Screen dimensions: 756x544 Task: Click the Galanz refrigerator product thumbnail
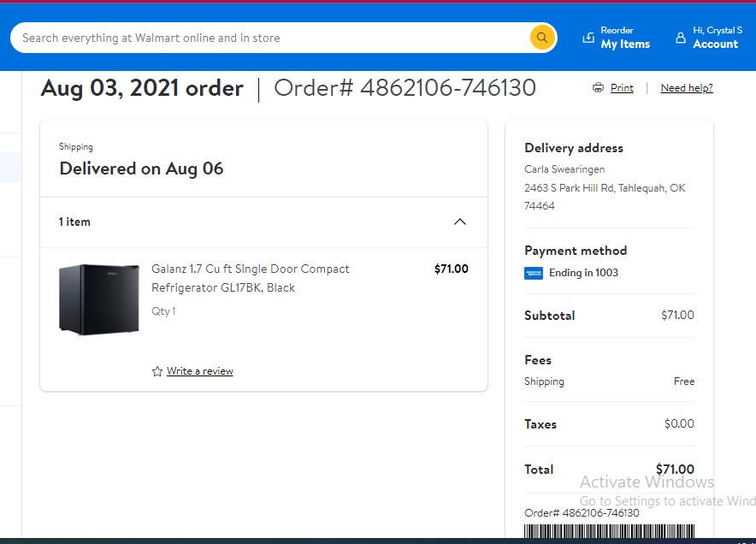coord(99,299)
